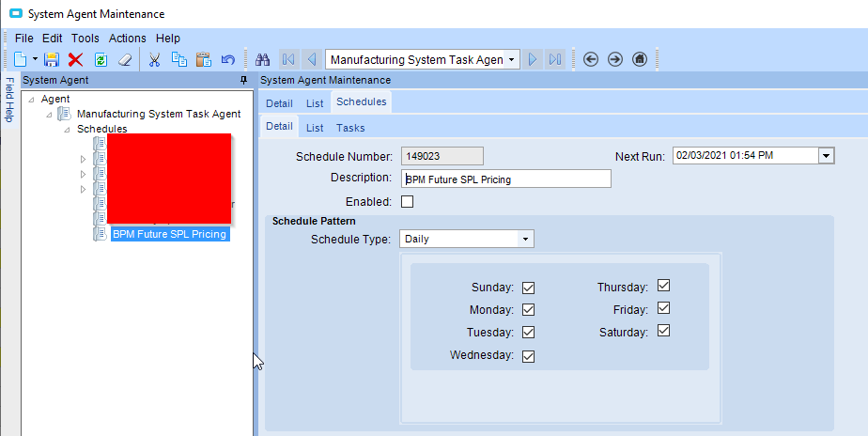Viewport: 868px width, 436px height.
Task: Uncheck the Friday checkbox
Action: click(x=664, y=308)
